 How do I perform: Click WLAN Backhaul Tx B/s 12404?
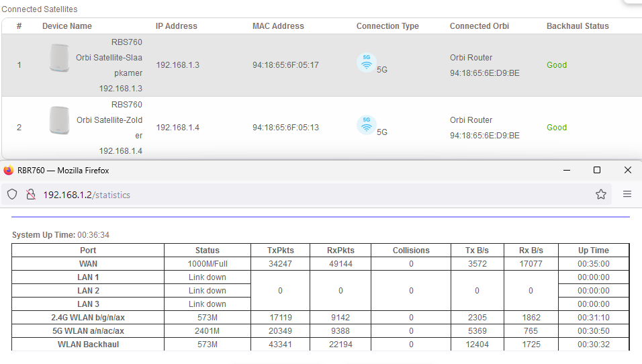pyautogui.click(x=477, y=345)
